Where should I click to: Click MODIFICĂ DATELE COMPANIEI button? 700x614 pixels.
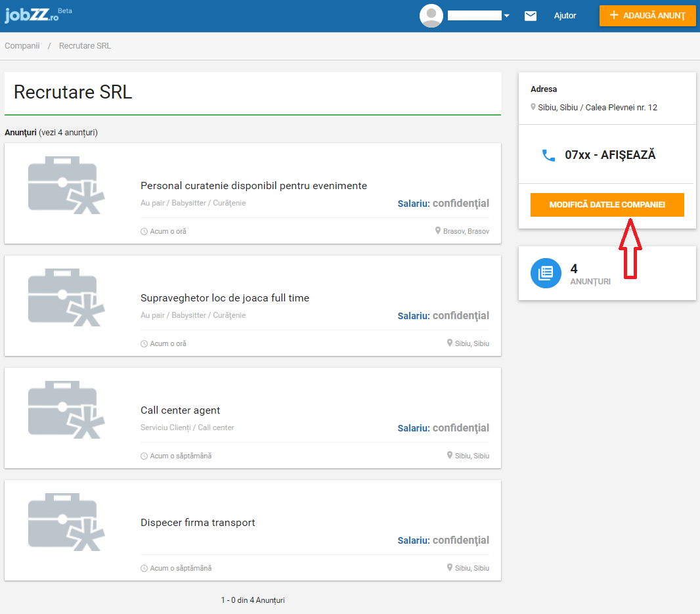pos(607,205)
